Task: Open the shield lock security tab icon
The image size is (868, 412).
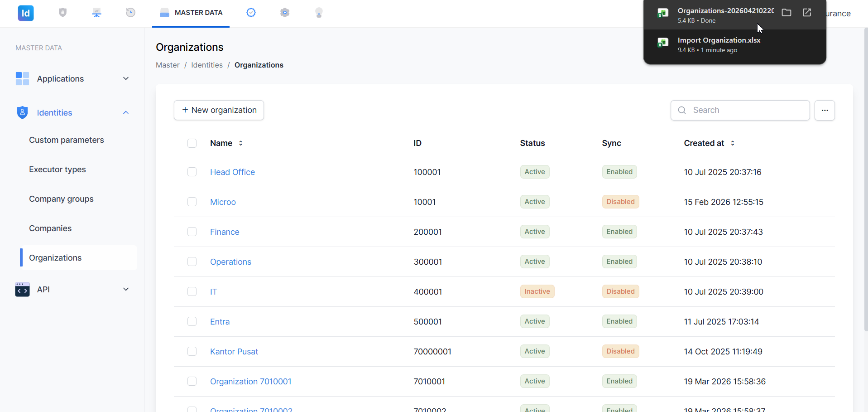Action: (x=63, y=13)
